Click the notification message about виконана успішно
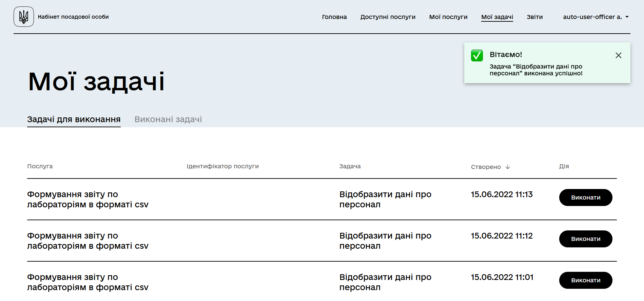 coord(536,70)
